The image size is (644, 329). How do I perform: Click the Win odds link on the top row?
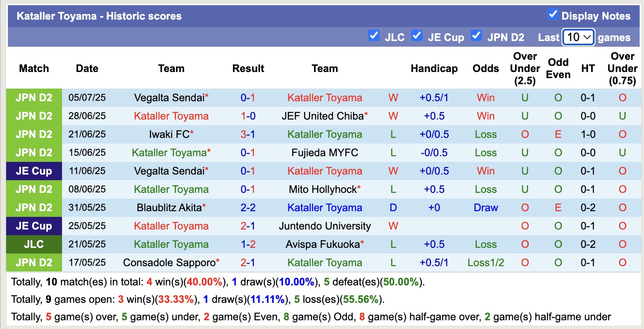click(x=485, y=98)
